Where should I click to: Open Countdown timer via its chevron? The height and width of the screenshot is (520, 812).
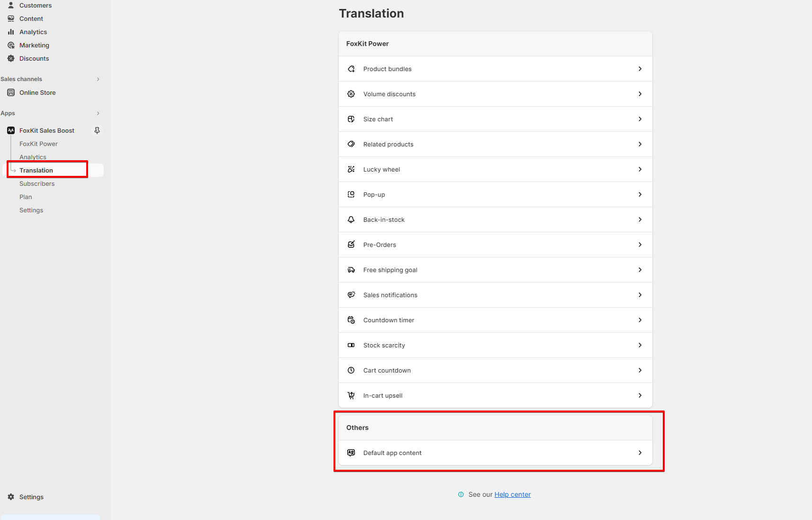pos(640,320)
